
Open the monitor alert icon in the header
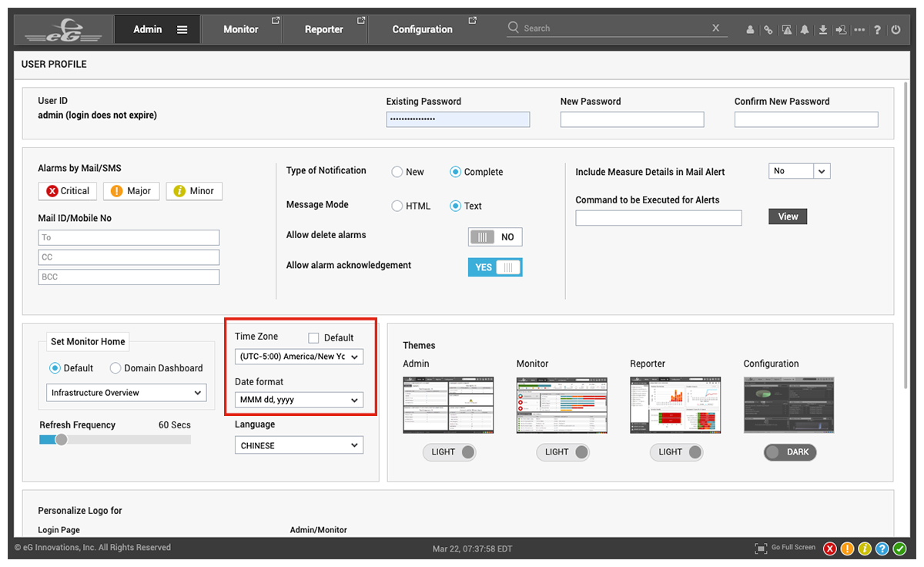pyautogui.click(x=786, y=30)
